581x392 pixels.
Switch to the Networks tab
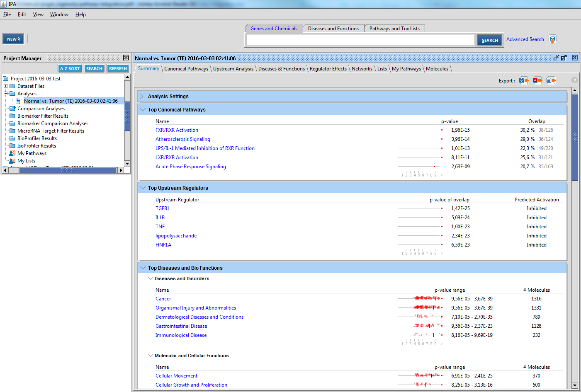click(362, 69)
